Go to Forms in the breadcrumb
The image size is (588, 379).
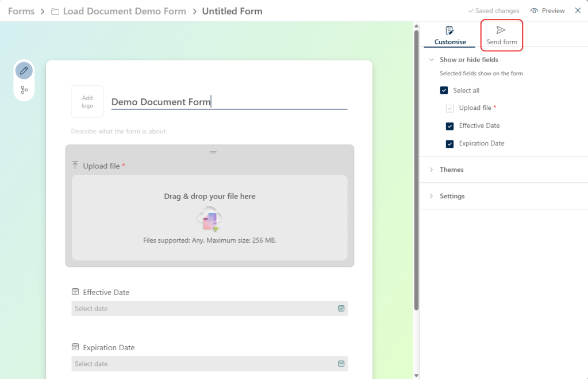point(21,12)
